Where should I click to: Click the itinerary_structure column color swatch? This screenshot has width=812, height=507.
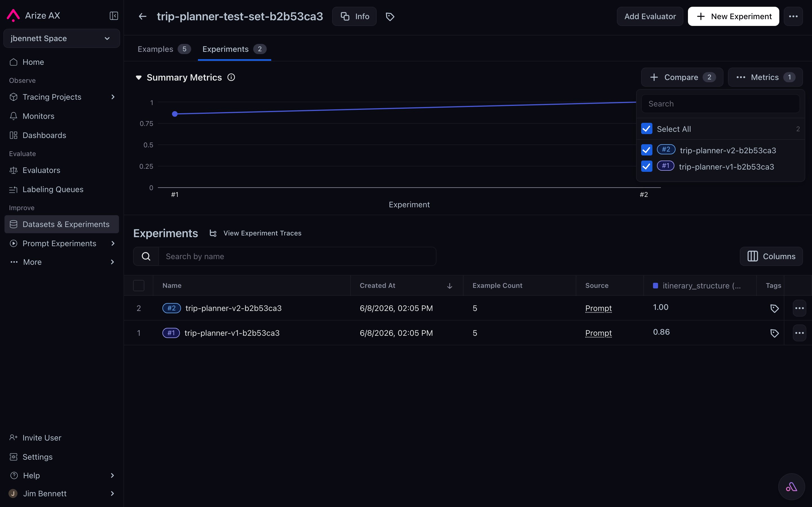coord(655,286)
